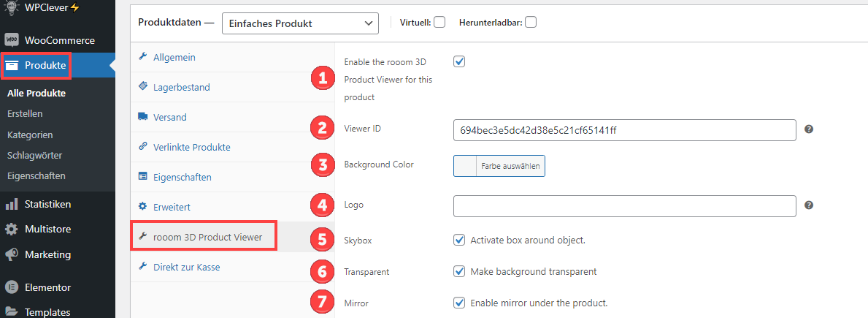Screen dimensions: 868x318
Task: Toggle the Herunterladbar checkbox
Action: pos(531,23)
